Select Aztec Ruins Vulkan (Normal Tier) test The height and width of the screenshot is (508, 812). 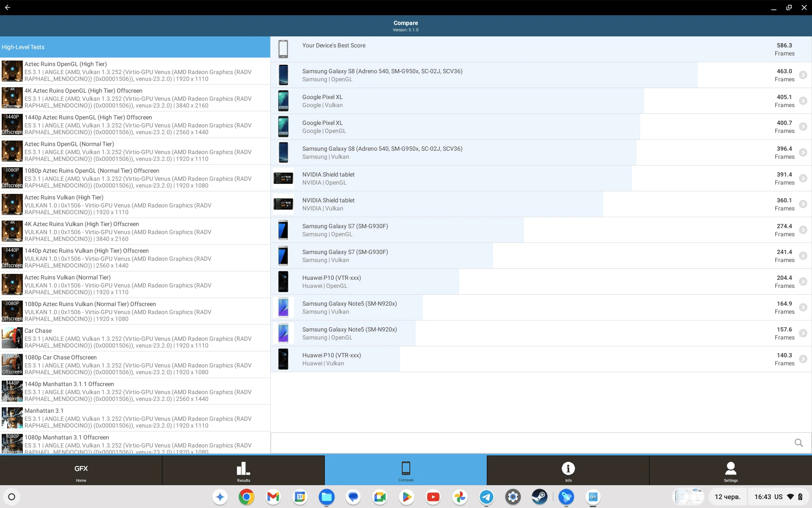pyautogui.click(x=135, y=284)
